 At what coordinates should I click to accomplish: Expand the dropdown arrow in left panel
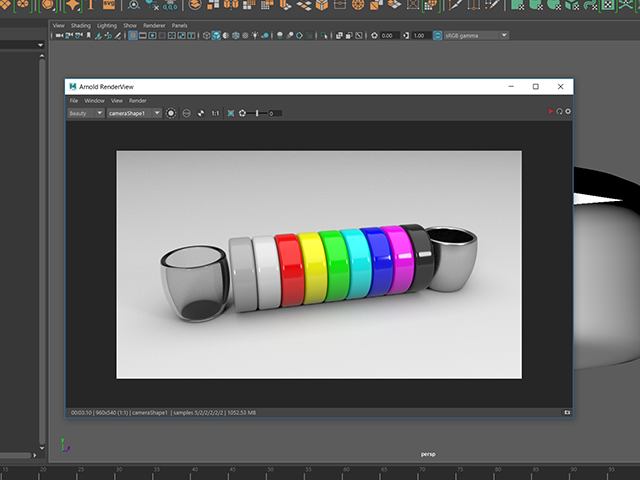pos(40,45)
